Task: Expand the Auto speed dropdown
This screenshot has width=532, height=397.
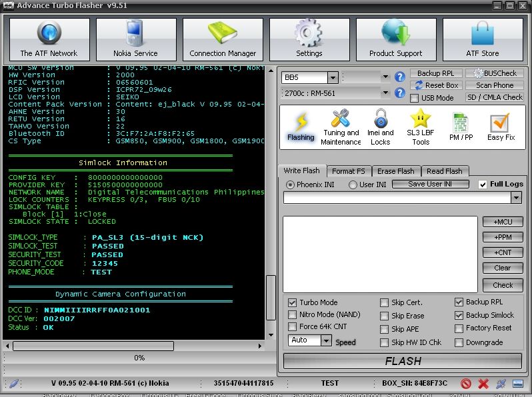Action: pyautogui.click(x=326, y=340)
